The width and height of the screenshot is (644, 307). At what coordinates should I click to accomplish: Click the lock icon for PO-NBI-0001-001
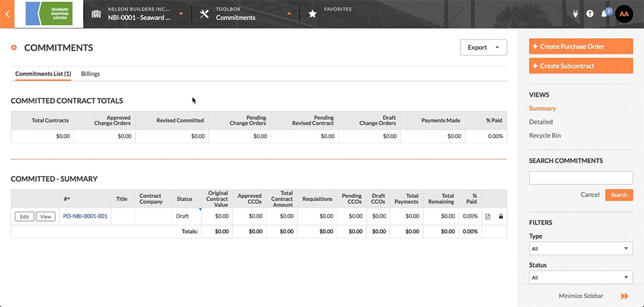coord(500,217)
